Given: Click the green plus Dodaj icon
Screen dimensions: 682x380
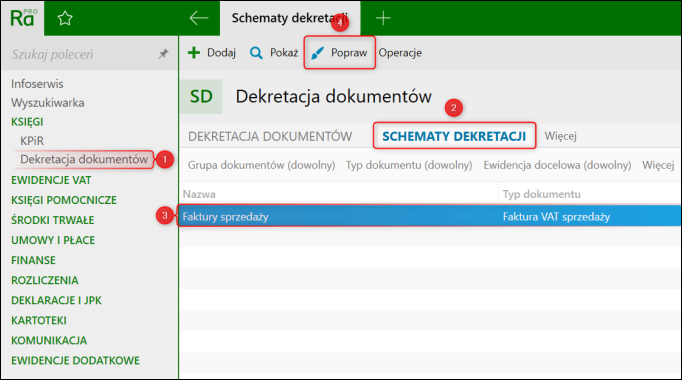Looking at the screenshot, I should (x=194, y=53).
